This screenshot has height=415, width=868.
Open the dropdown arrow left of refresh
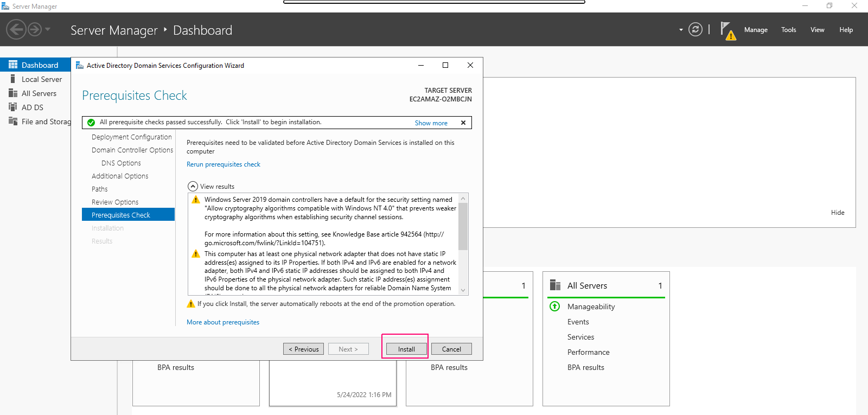(681, 30)
